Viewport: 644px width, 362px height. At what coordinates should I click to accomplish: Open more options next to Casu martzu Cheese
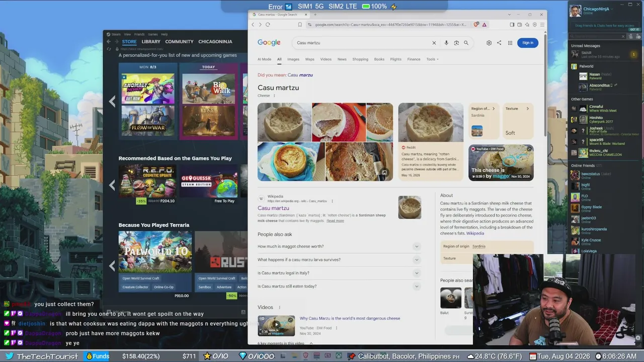click(x=274, y=96)
